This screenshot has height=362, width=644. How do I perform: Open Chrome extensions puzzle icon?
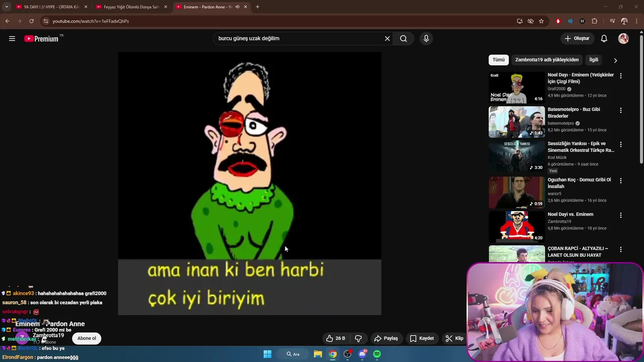(x=595, y=21)
